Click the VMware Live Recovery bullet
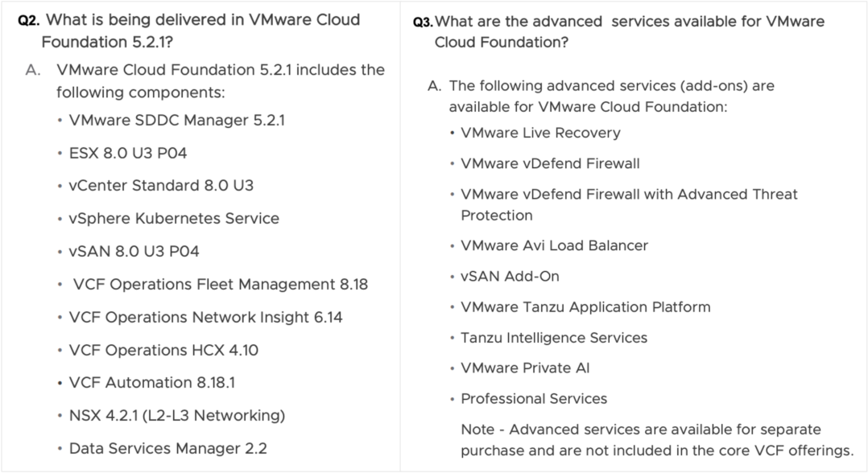Screen dimensions: 868x473 [x=540, y=134]
